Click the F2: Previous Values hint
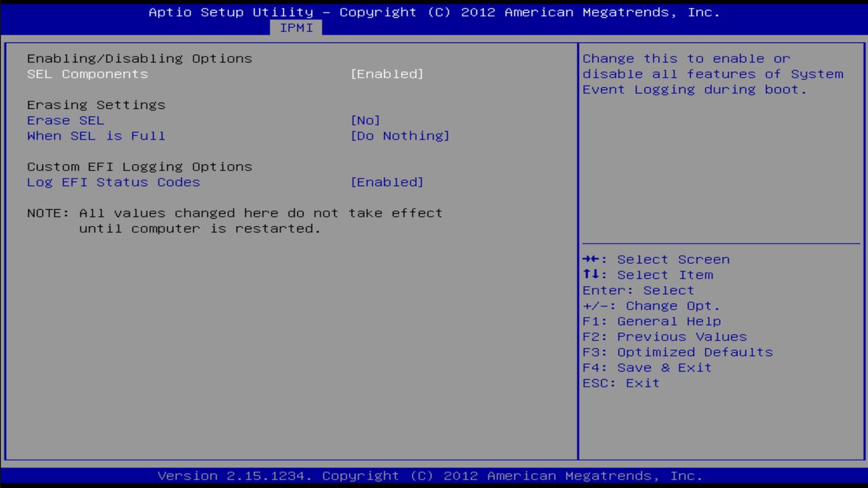868x488 pixels. (x=665, y=337)
